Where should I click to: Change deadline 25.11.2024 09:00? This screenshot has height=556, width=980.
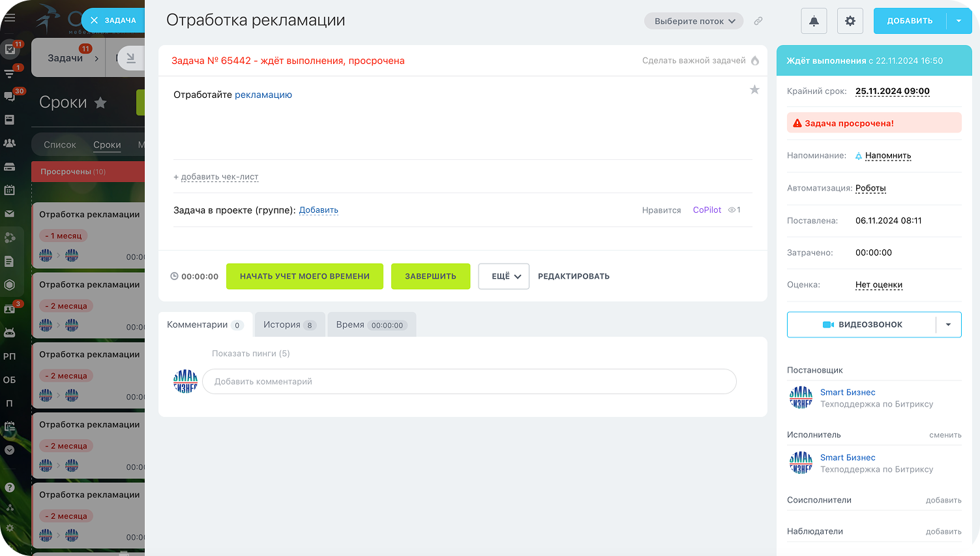(893, 91)
